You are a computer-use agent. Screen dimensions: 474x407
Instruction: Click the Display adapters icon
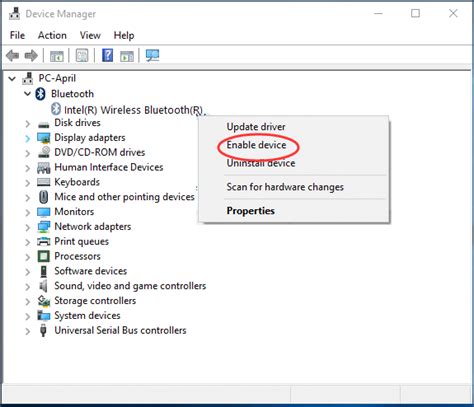[44, 138]
